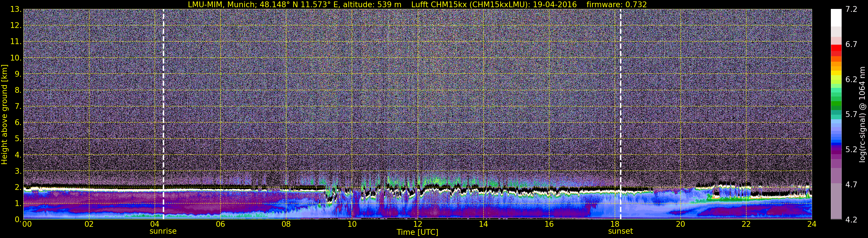Click the 18 tick on the time axis
The image size is (868, 238).
(614, 224)
